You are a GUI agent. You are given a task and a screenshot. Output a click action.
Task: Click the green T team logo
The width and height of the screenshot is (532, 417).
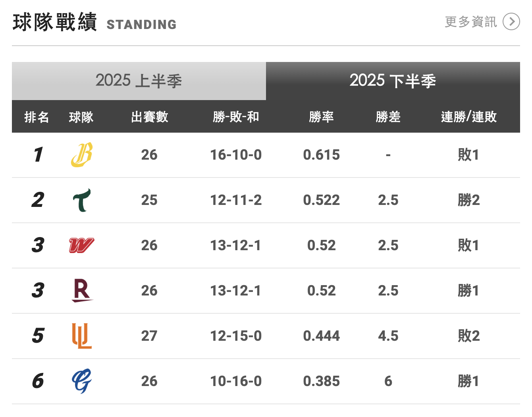tap(82, 200)
